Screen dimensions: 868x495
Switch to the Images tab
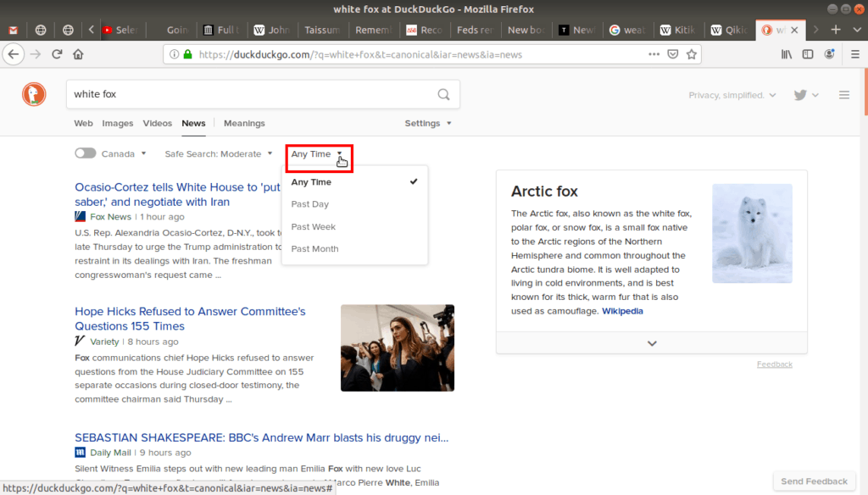coord(117,123)
